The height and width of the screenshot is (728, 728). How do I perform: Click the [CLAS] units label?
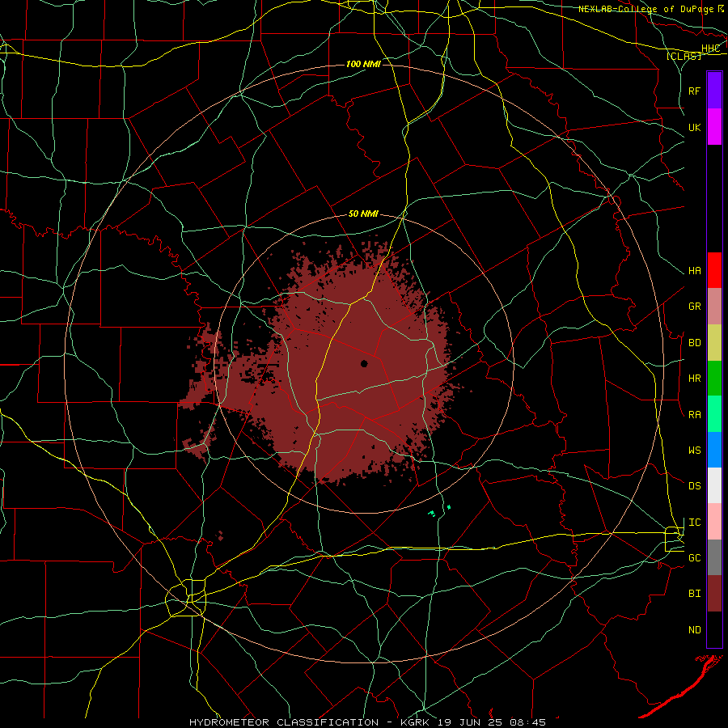pos(684,56)
